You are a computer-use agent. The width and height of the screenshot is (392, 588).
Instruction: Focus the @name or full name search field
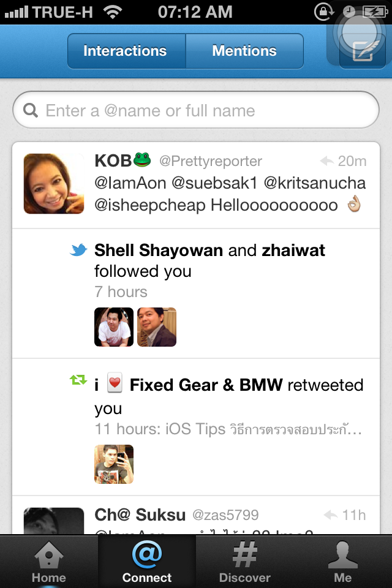196,110
